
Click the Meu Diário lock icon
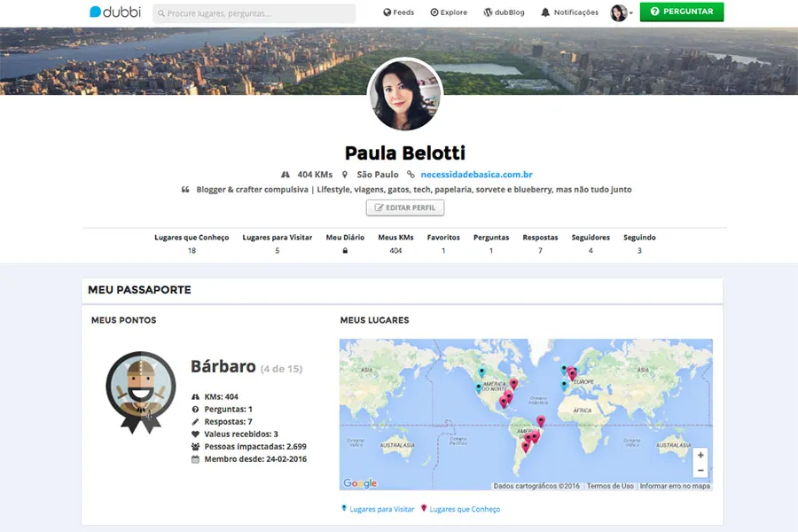pos(345,250)
